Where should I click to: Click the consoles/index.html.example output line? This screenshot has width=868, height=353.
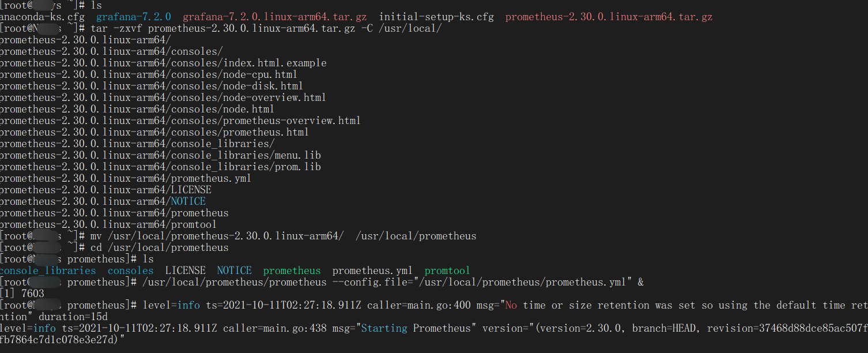coord(163,63)
